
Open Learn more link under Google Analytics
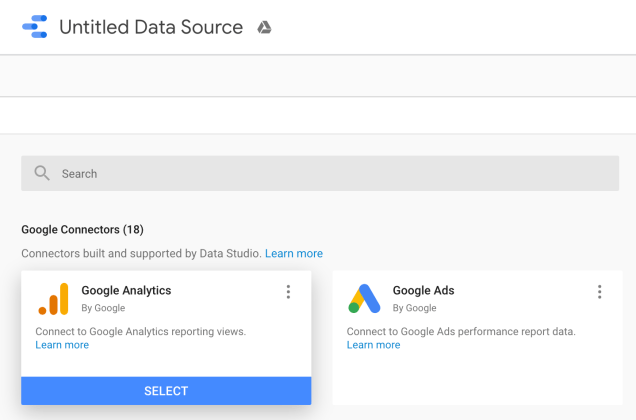[x=62, y=345]
